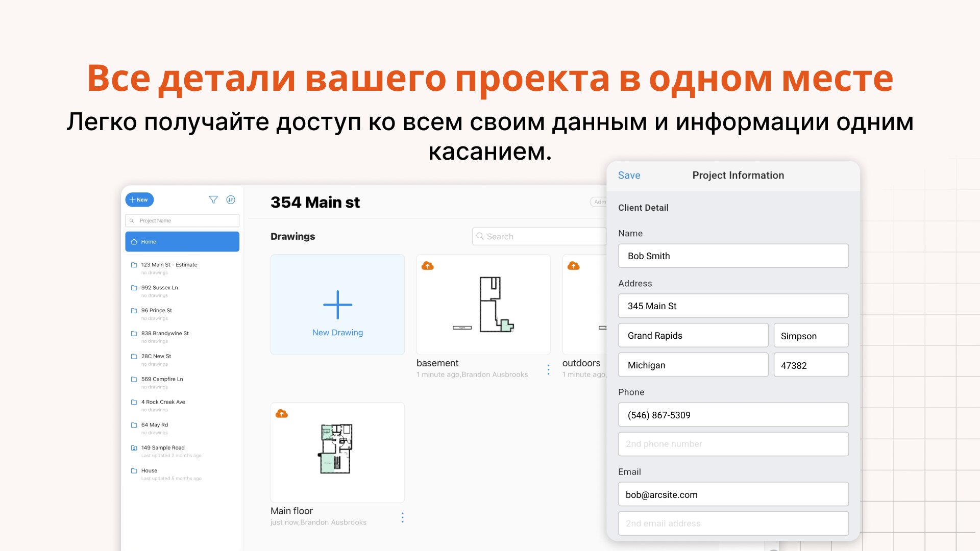Screen dimensions: 980x551
Task: Click the 2nd phone number field
Action: (x=733, y=444)
